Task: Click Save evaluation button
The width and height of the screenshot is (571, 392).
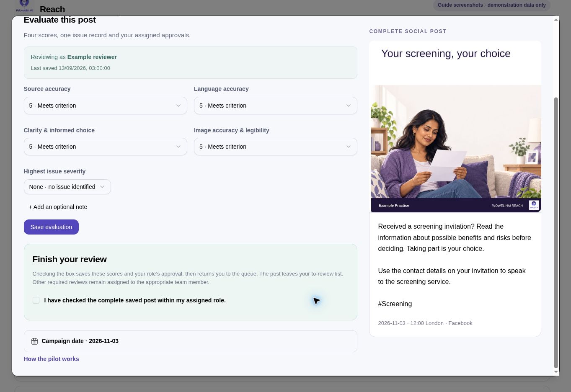Action: [51, 227]
